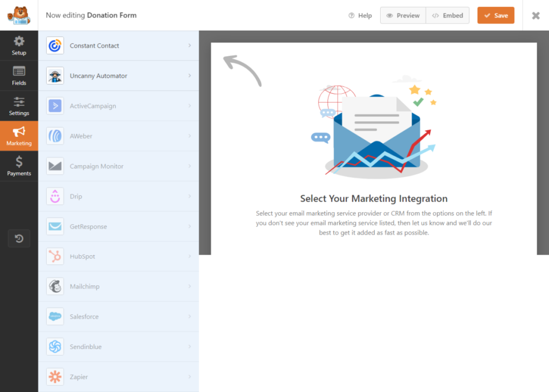This screenshot has height=392, width=549.
Task: Click the Constant Contact logo icon
Action: tap(55, 46)
